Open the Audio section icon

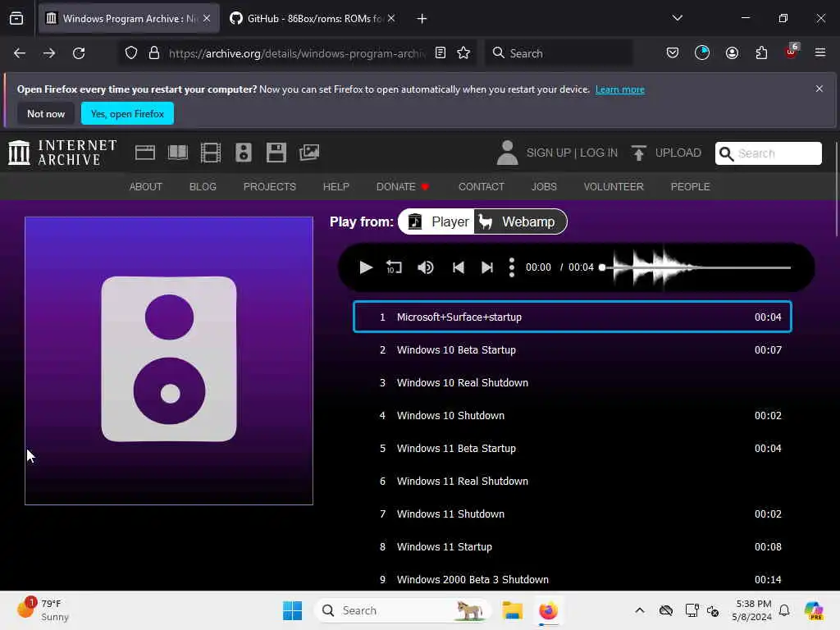(243, 153)
